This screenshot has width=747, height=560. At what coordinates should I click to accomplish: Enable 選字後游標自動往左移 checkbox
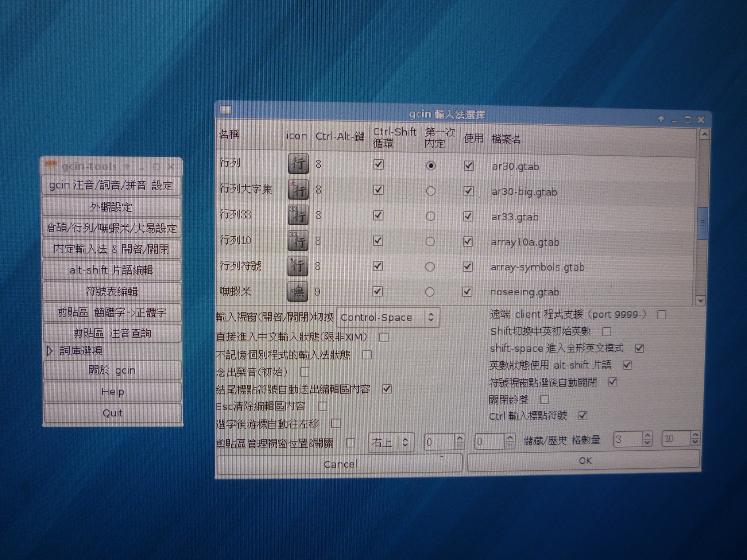coord(336,423)
